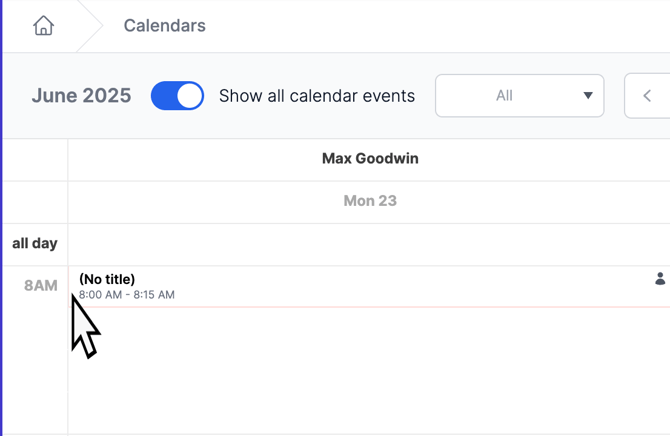This screenshot has height=436, width=670.
Task: Click the person icon on the event
Action: [x=660, y=278]
